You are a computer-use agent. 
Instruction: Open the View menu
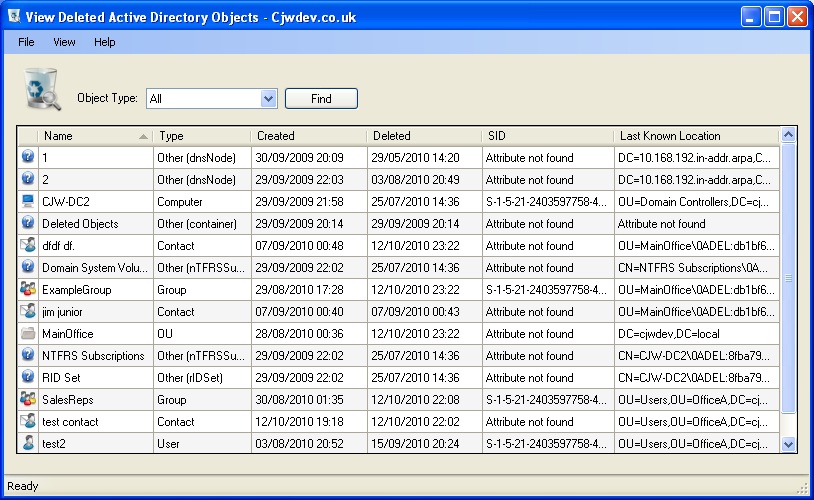(64, 42)
